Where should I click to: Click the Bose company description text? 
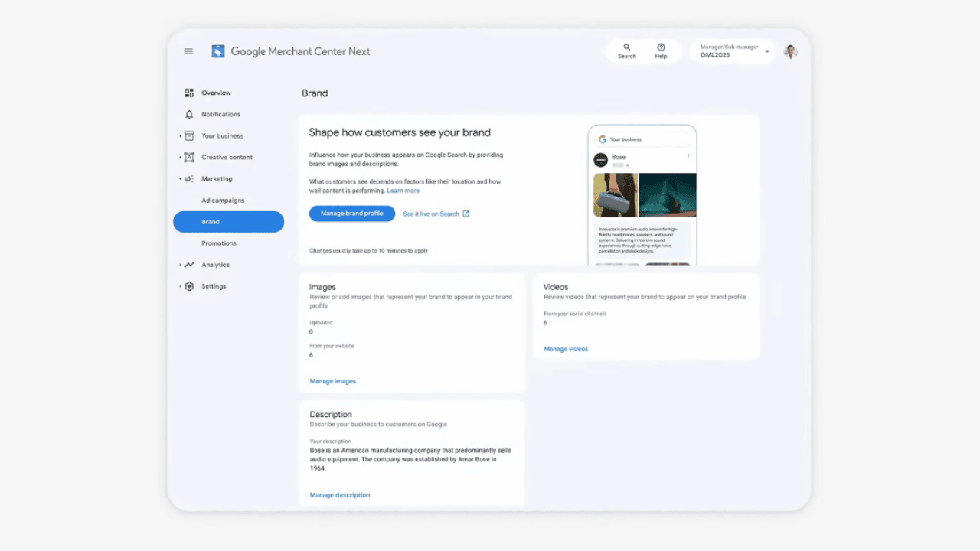pos(410,459)
